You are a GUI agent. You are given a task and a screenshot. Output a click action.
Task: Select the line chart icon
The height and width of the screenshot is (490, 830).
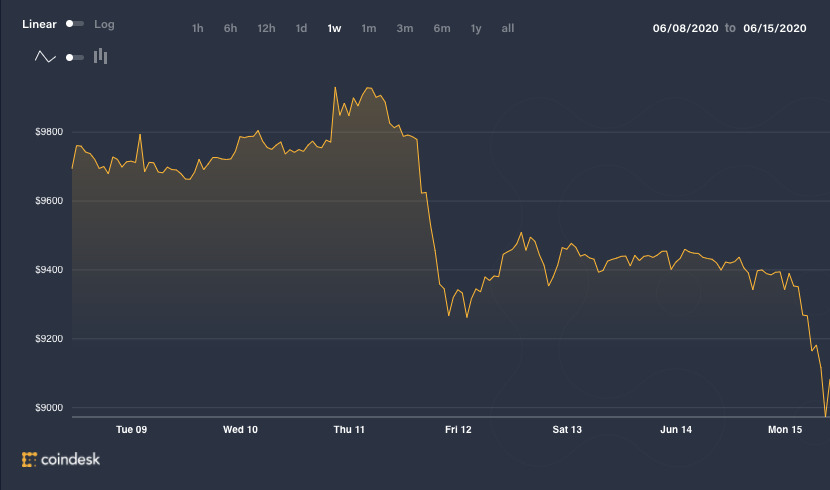click(45, 57)
